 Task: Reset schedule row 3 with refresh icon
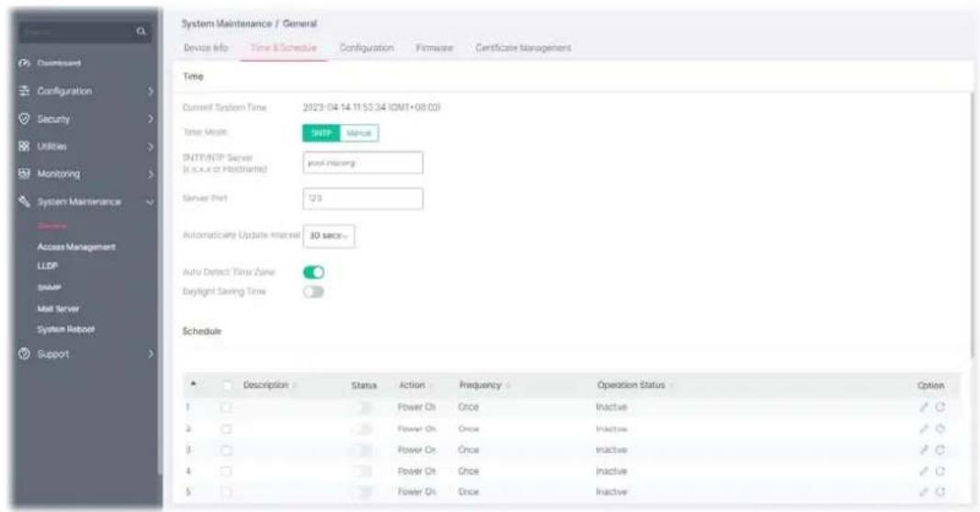[x=940, y=450]
